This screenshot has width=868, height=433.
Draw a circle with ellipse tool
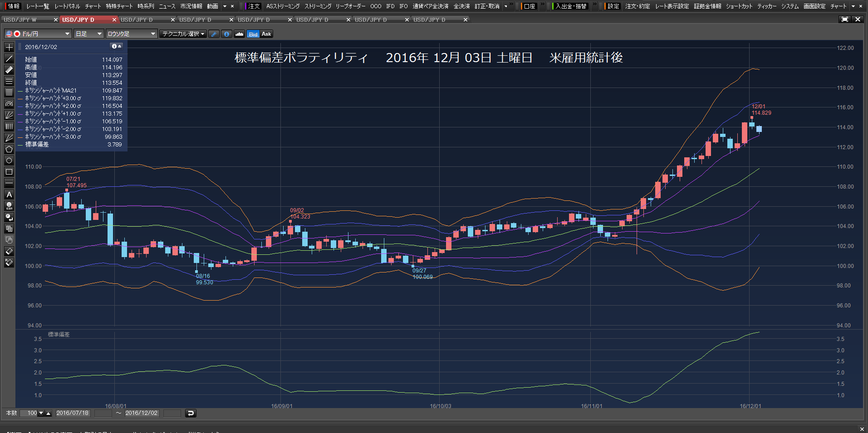pos(9,161)
